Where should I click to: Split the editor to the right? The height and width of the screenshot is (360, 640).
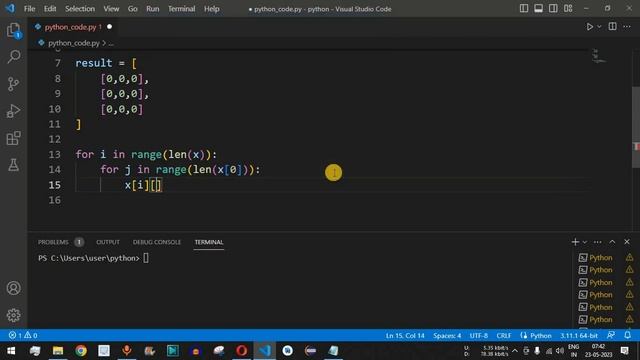pyautogui.click(x=612, y=27)
